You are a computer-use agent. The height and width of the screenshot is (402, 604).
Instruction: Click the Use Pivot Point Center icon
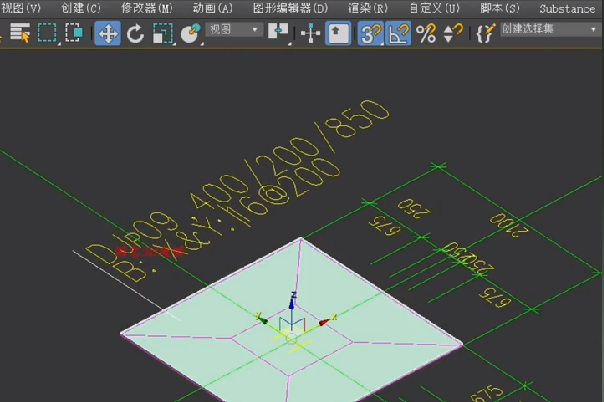point(279,33)
